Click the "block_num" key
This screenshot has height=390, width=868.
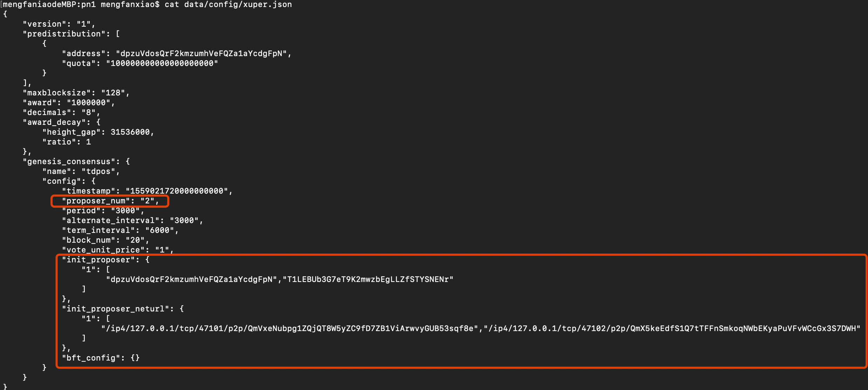coord(88,240)
